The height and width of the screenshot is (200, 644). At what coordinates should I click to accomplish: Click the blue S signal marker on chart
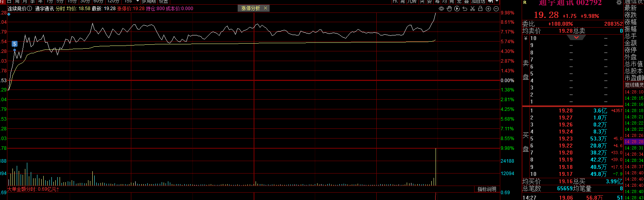pyautogui.click(x=14, y=44)
